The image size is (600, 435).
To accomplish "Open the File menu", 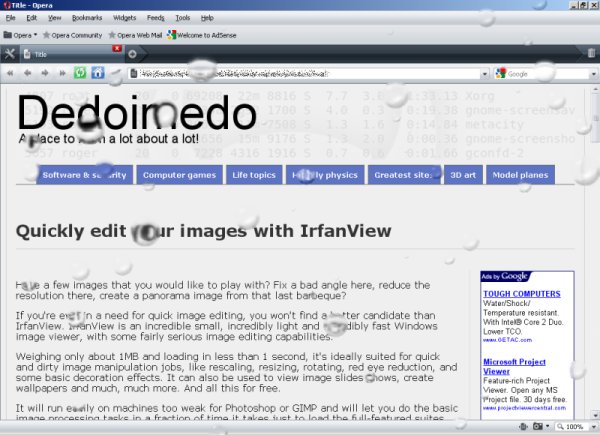I will (10, 18).
